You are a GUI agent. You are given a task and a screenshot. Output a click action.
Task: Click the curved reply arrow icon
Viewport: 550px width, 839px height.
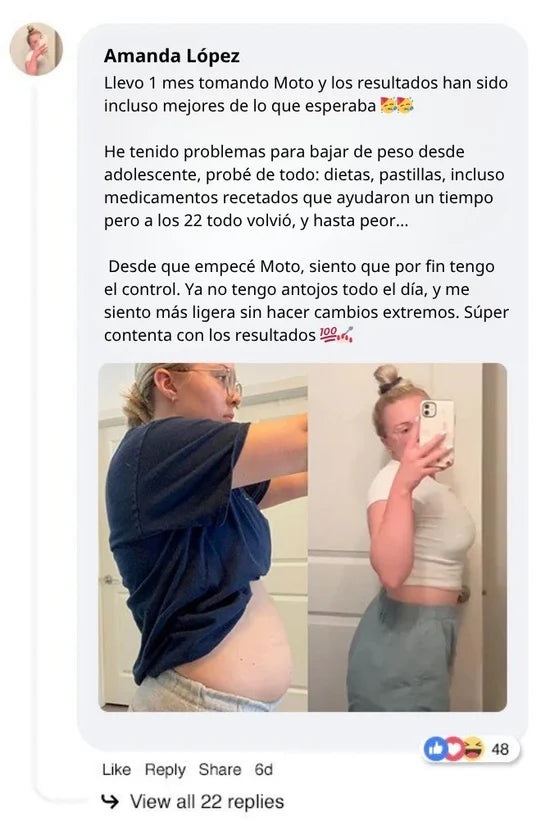[x=111, y=801]
